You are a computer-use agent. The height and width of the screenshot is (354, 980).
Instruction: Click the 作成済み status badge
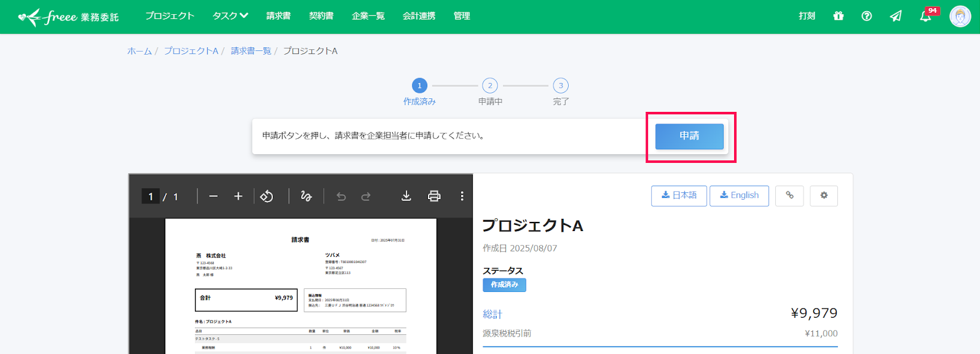[x=504, y=285]
